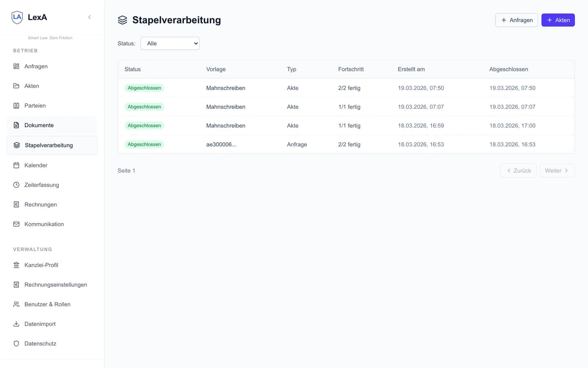Open the Kalender calendar icon

pyautogui.click(x=16, y=165)
